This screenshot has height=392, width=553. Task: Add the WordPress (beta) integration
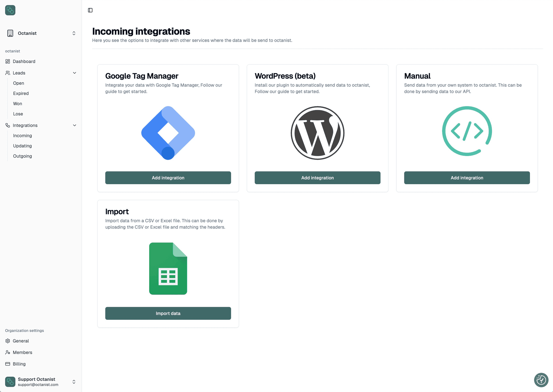click(x=317, y=178)
